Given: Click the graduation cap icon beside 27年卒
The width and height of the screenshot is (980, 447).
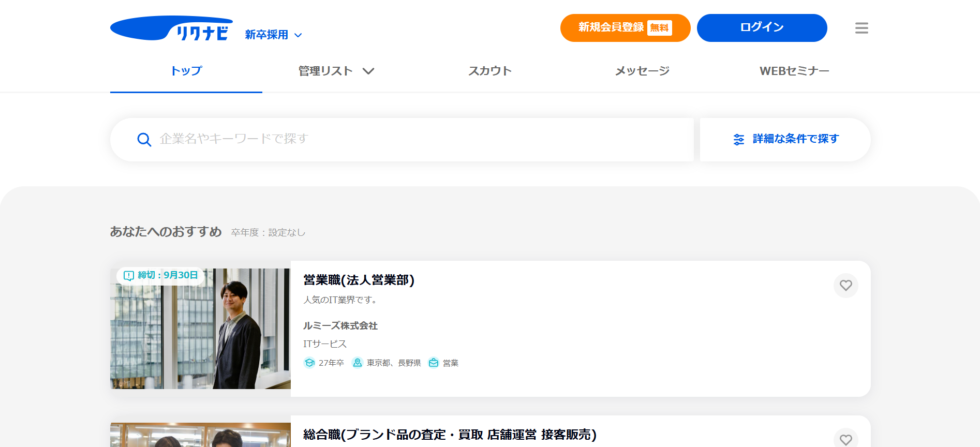Looking at the screenshot, I should (309, 363).
